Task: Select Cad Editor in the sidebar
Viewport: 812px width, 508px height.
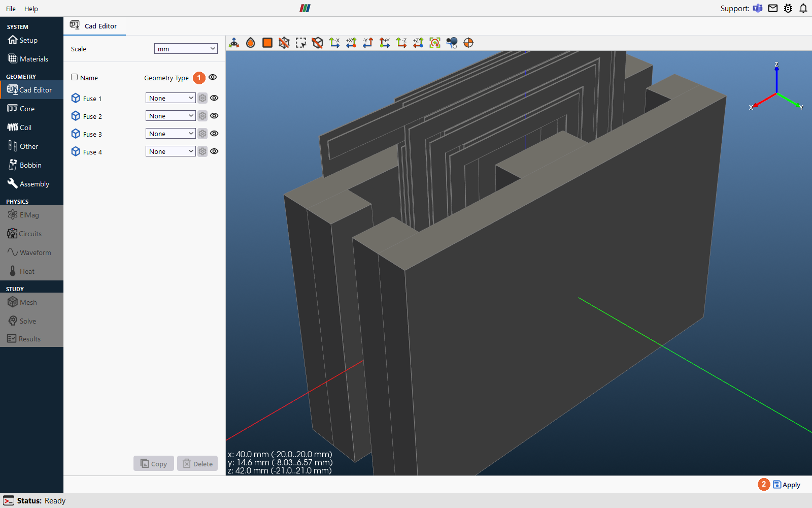Action: click(x=31, y=90)
